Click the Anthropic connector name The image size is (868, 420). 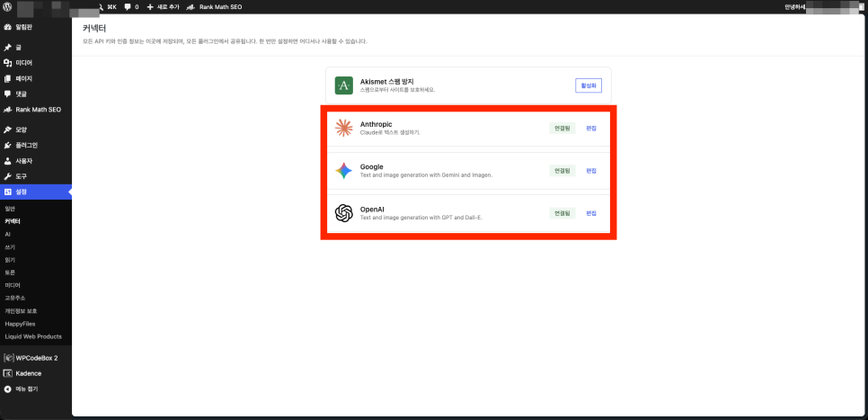point(376,124)
